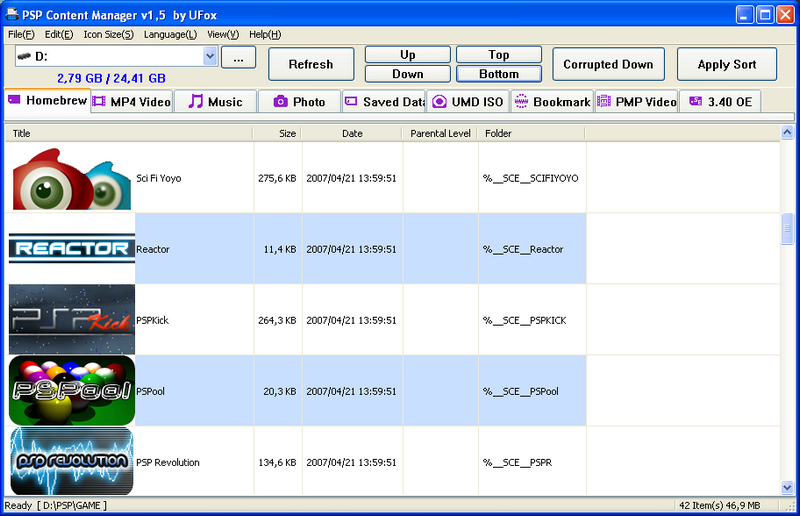Click the Apply Sort button

[727, 64]
